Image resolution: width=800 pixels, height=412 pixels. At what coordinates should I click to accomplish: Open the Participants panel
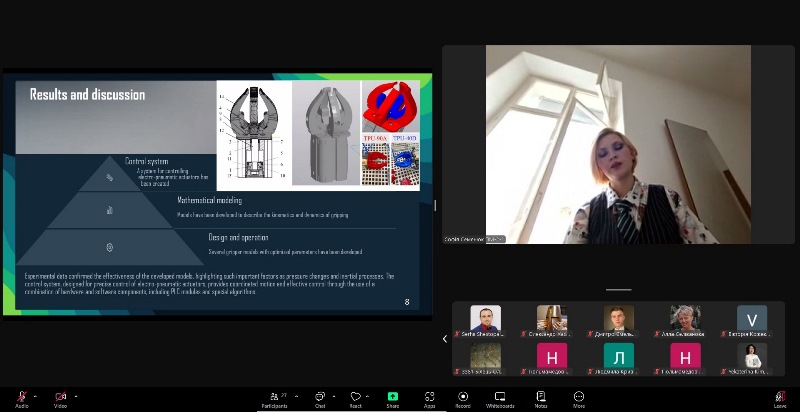pos(274,398)
